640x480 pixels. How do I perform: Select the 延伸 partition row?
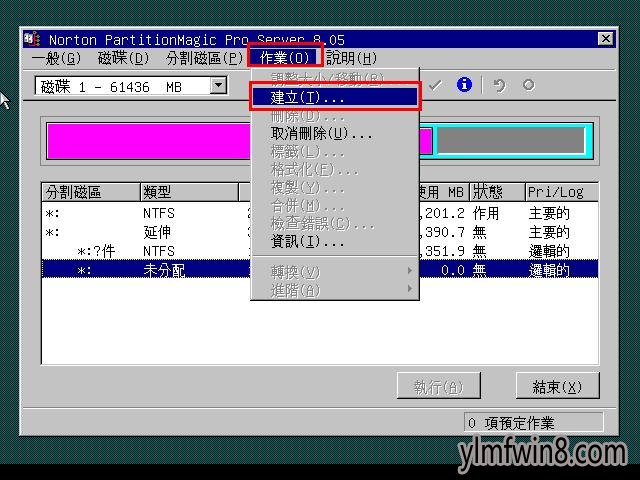point(320,232)
